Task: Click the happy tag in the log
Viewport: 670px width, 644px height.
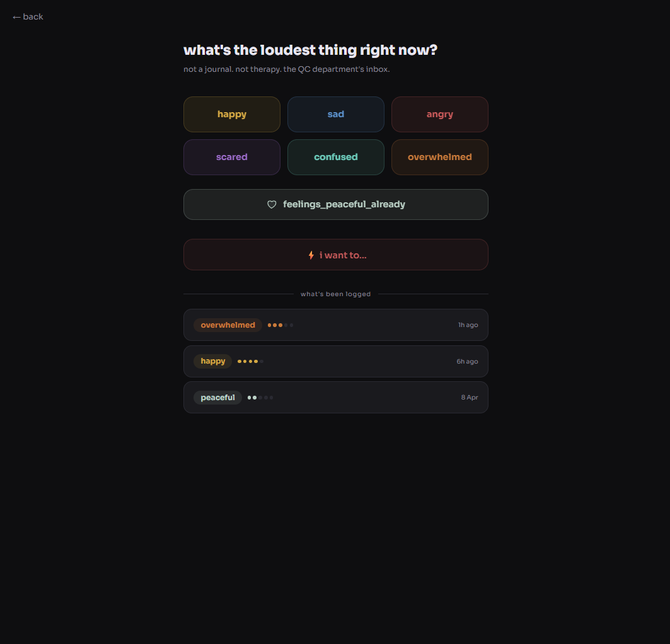Action: click(x=213, y=362)
